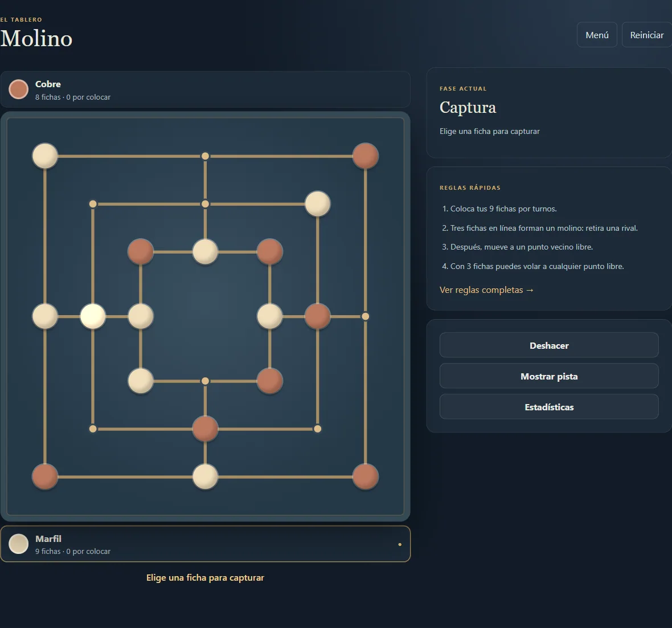Screen dimensions: 672x628
Task: Select the ivory piece on inner square's right midpoint
Action: tap(269, 317)
